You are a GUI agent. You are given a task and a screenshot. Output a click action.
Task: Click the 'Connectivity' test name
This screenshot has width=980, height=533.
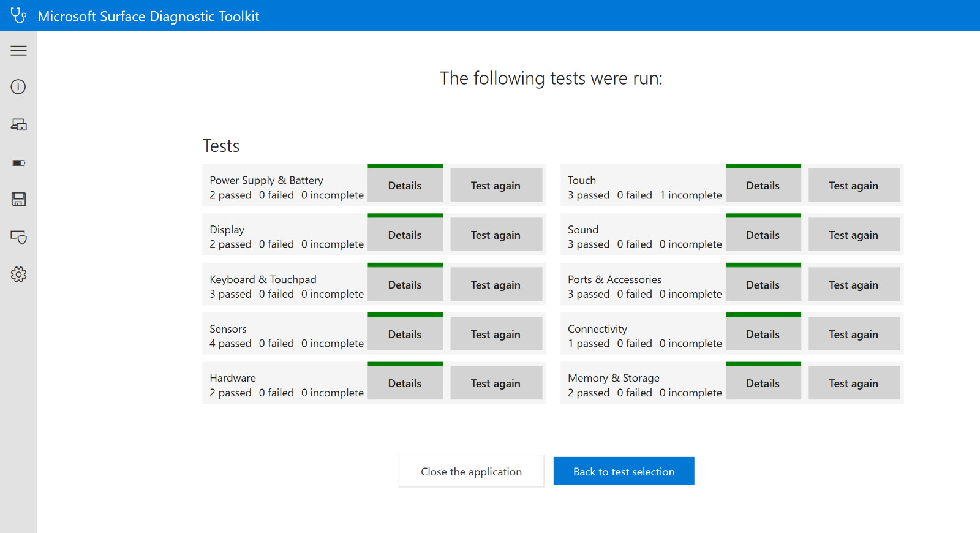click(x=597, y=329)
